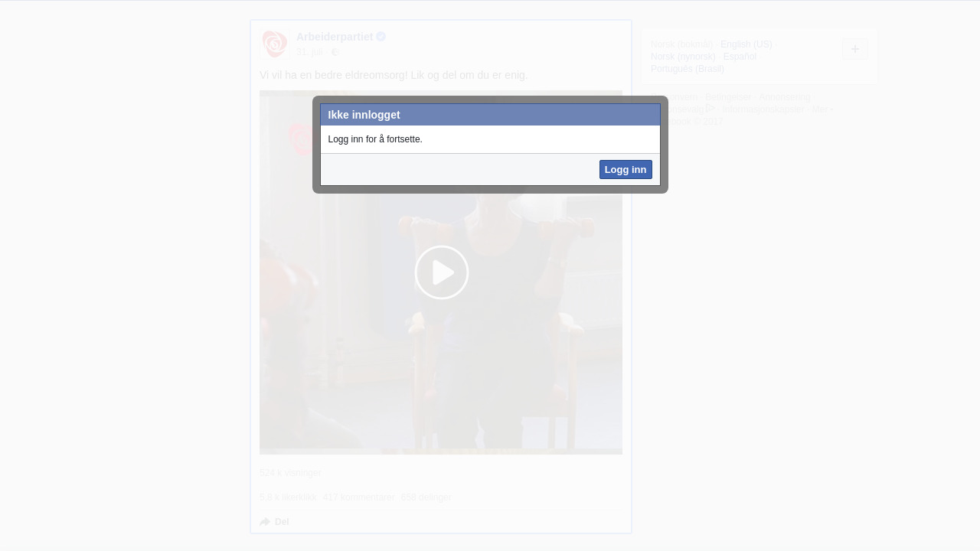Click the plus button to add language
The image size is (980, 551).
855,49
